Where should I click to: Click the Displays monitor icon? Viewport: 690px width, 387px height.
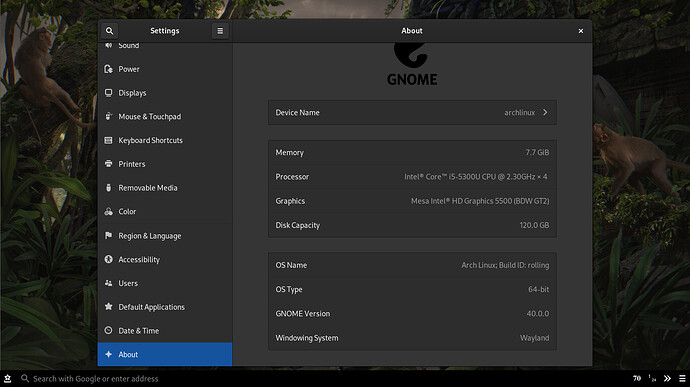tap(108, 92)
